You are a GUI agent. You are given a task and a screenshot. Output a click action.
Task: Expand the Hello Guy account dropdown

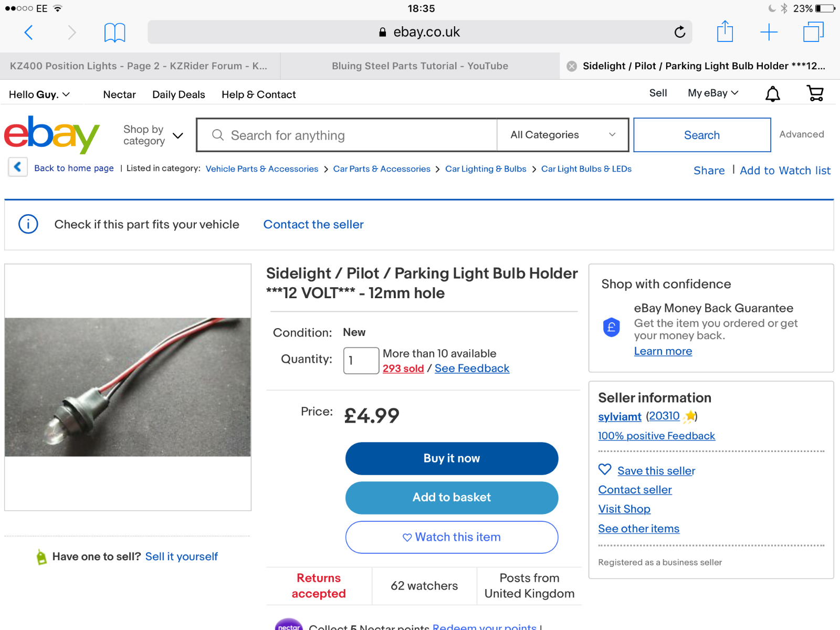39,94
